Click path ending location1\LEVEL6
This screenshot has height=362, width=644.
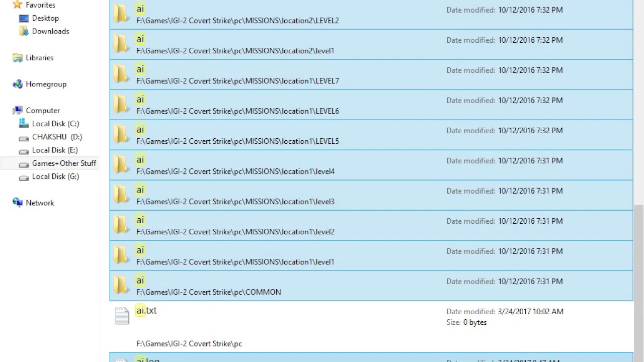tap(237, 111)
